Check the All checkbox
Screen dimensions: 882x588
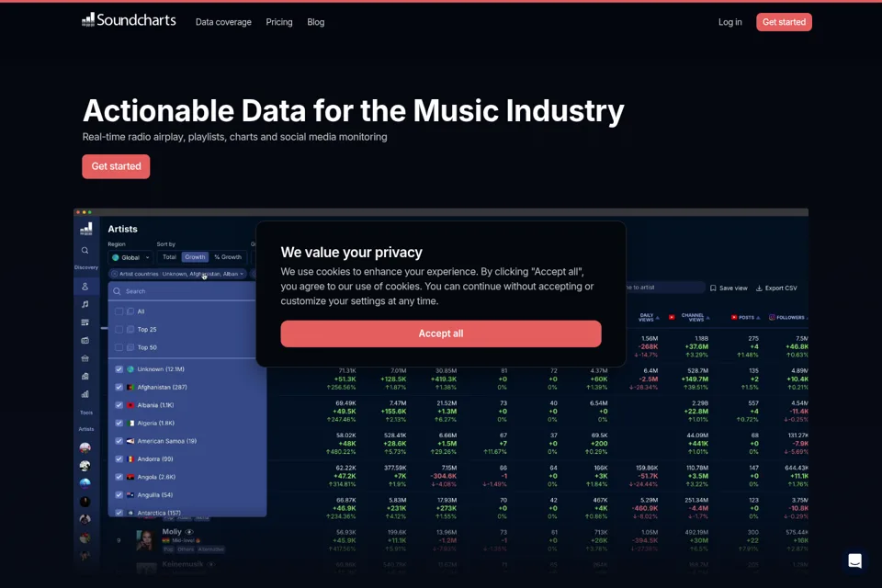[119, 311]
